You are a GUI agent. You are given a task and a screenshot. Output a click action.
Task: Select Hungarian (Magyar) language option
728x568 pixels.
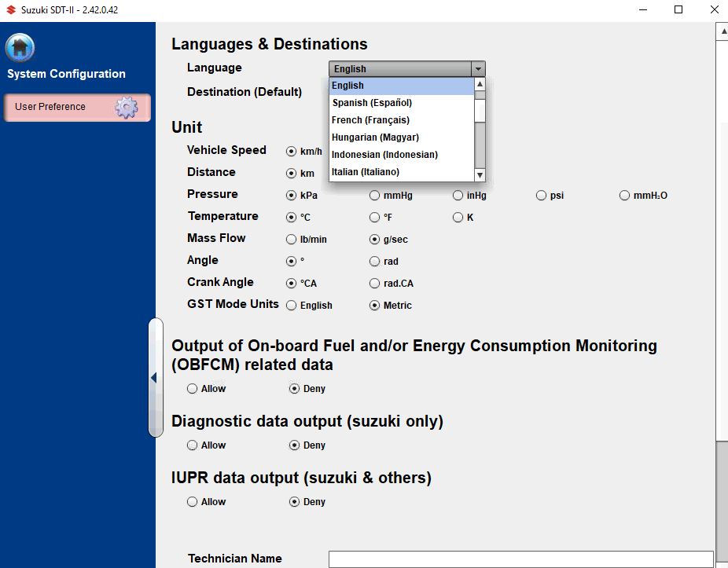pos(375,137)
